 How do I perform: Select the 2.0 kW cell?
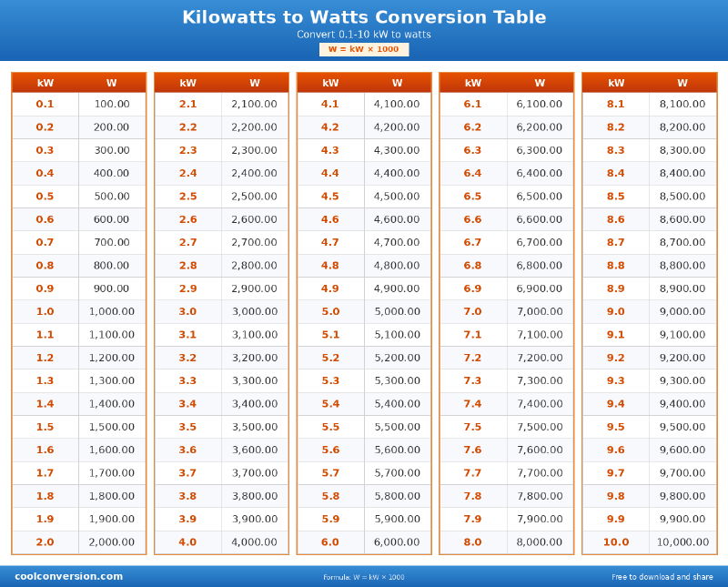(45, 542)
